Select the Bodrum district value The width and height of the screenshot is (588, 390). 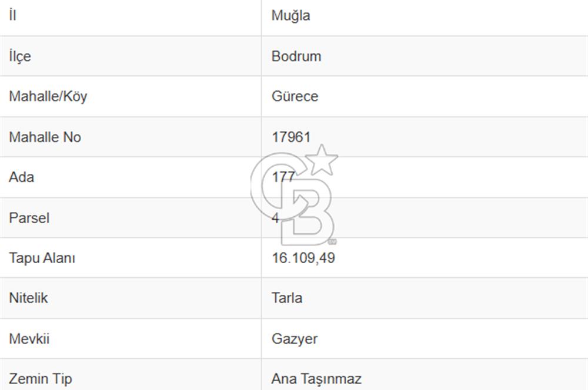(296, 56)
